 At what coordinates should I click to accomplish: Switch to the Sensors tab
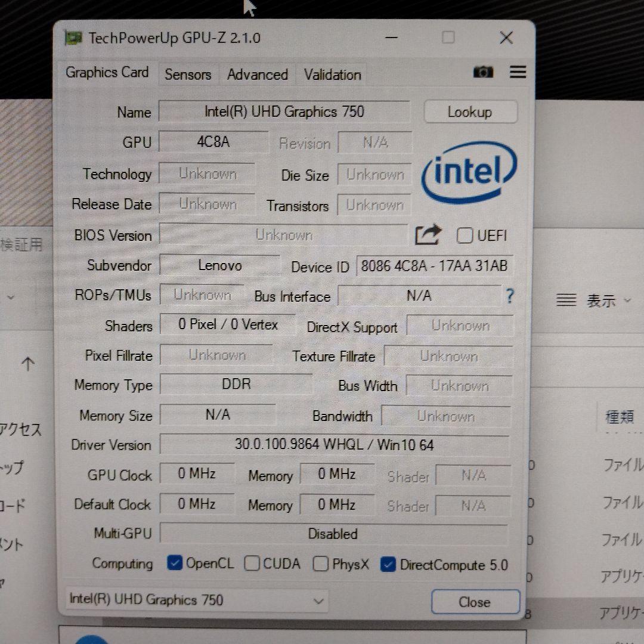click(188, 75)
